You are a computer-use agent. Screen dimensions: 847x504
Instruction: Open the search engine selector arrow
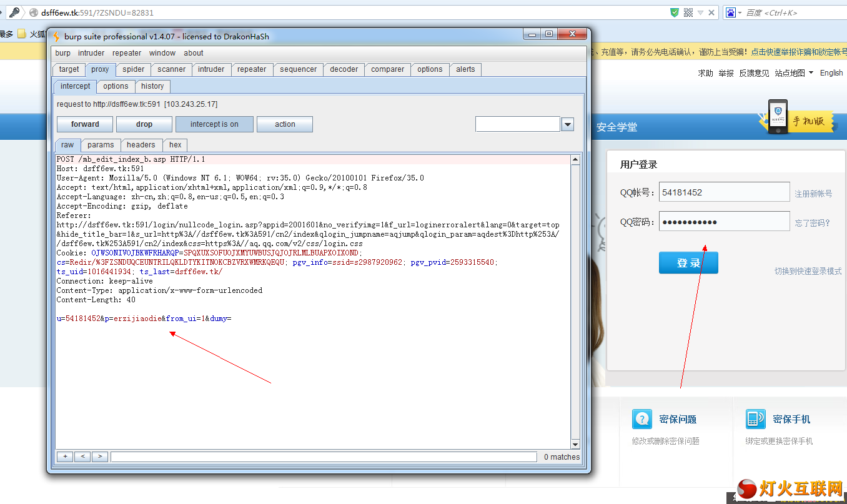740,12
